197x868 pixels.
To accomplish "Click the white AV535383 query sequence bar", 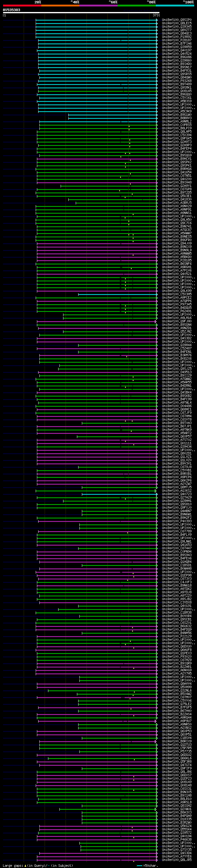I will [x=81, y=12].
